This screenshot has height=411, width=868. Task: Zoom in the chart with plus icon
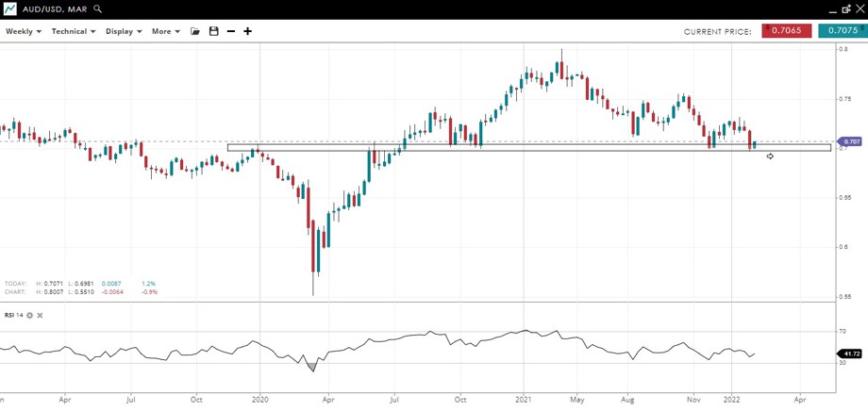pyautogui.click(x=248, y=31)
